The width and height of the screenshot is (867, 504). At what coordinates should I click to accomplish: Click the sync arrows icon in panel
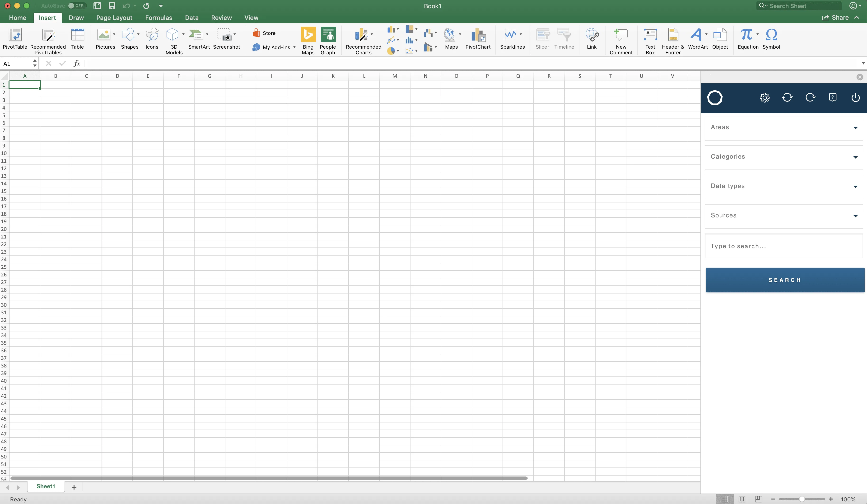787,98
